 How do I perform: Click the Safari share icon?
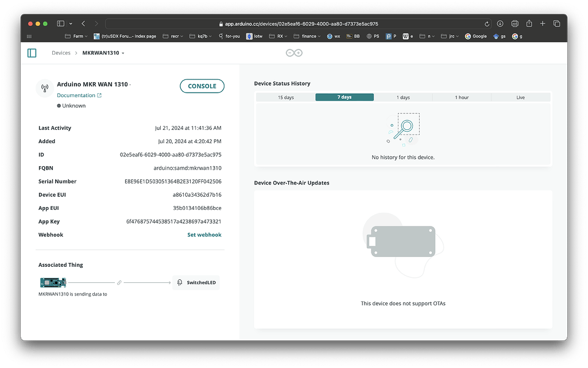(529, 24)
